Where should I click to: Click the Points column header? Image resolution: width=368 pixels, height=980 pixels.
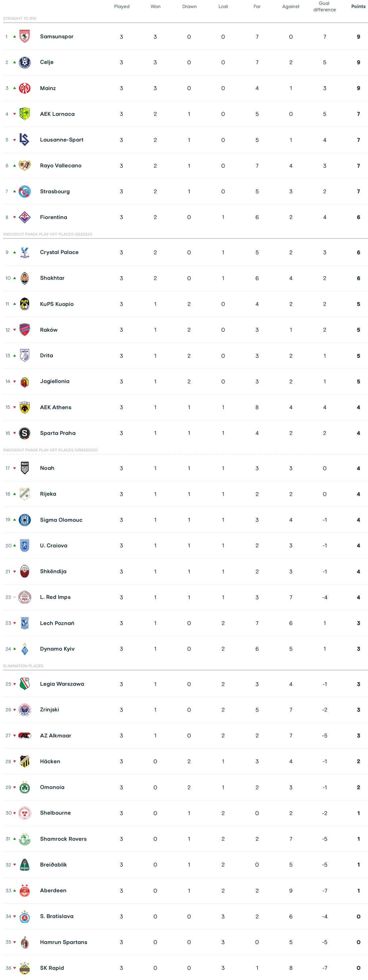[358, 6]
